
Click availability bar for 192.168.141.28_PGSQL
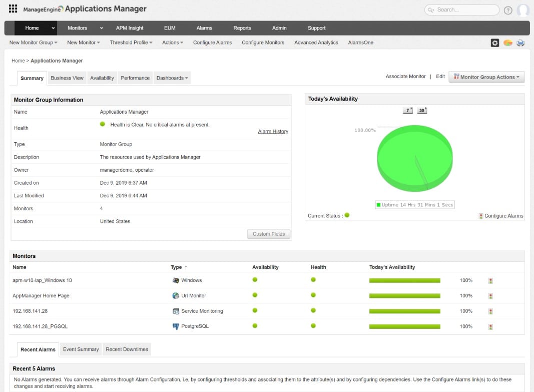(x=404, y=326)
